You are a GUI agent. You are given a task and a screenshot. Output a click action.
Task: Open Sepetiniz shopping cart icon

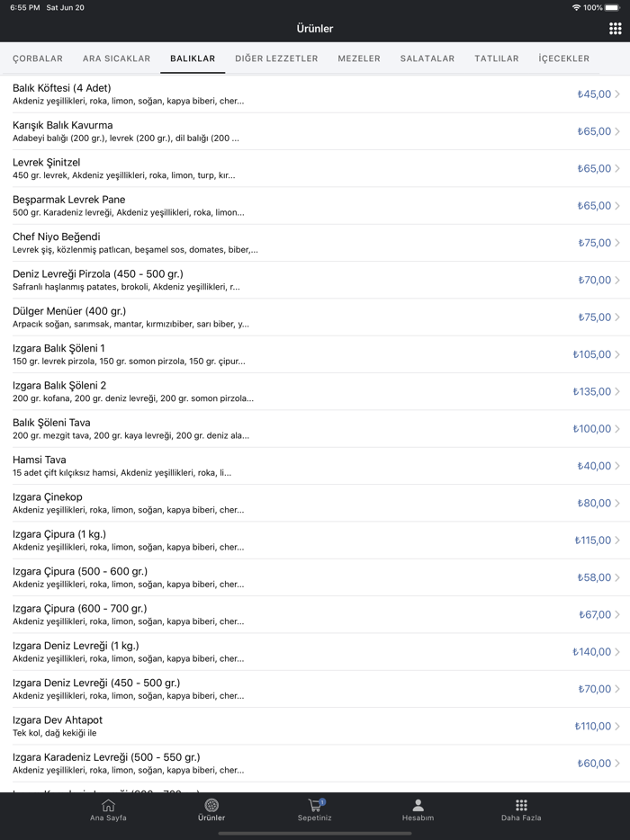pos(315,806)
